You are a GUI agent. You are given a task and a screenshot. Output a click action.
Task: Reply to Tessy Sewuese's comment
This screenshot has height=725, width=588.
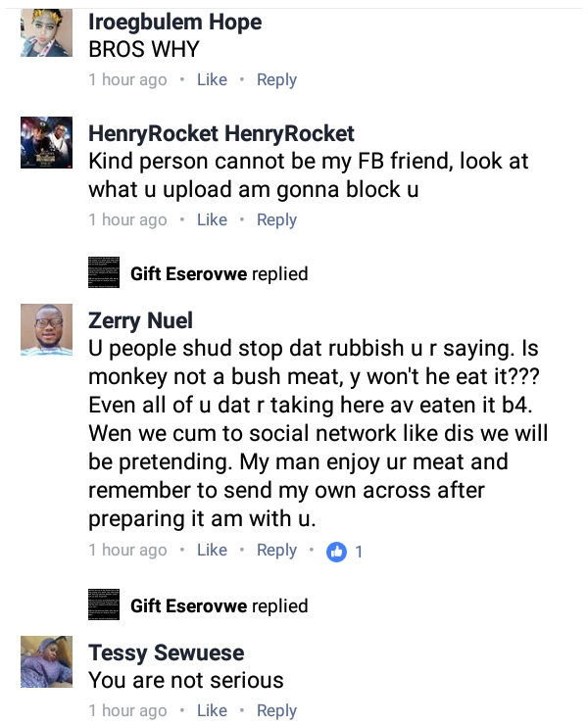[276, 710]
